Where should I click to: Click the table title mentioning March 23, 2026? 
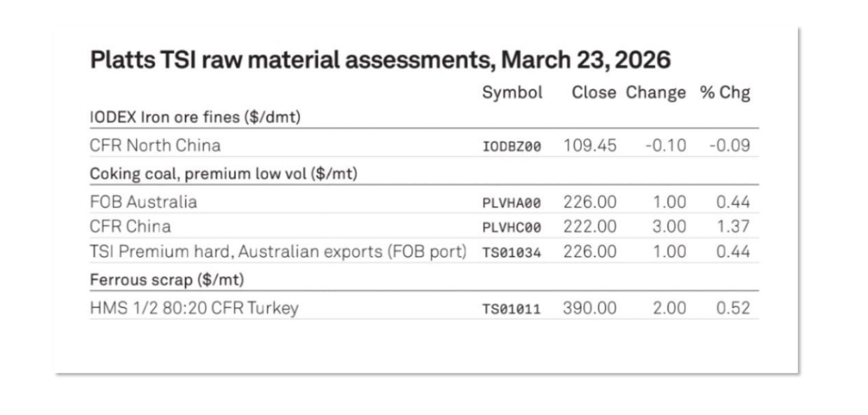pyautogui.click(x=380, y=60)
